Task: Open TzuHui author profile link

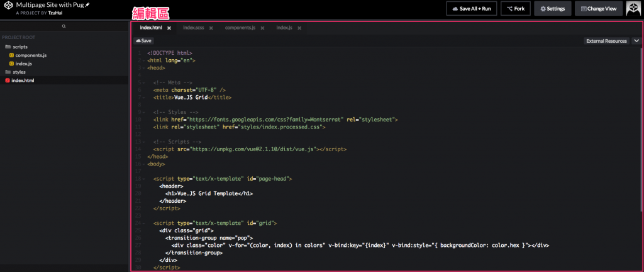Action: pyautogui.click(x=57, y=13)
